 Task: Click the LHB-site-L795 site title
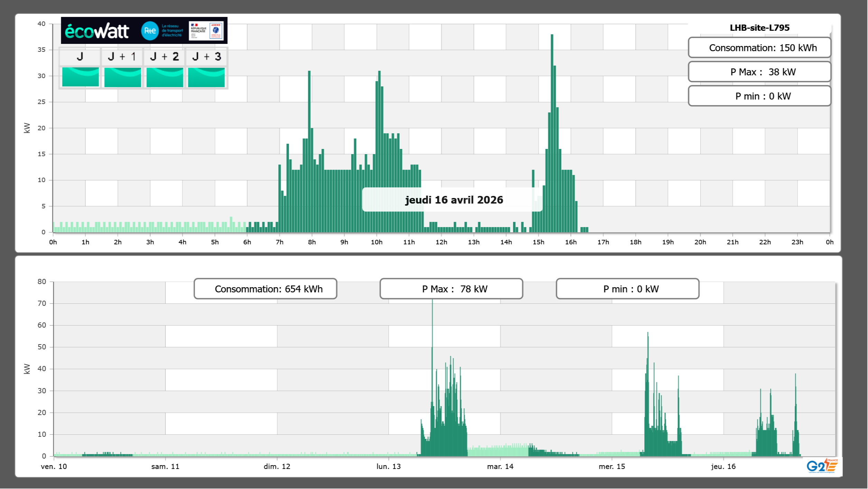point(759,28)
